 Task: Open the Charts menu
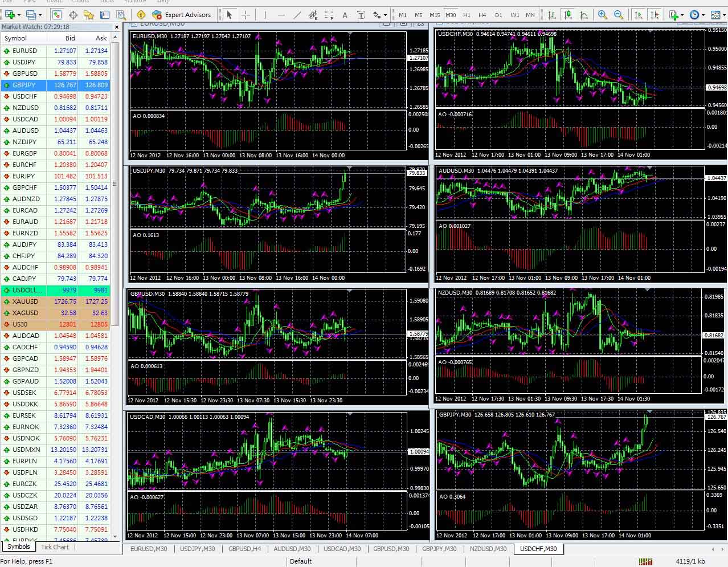click(x=80, y=2)
